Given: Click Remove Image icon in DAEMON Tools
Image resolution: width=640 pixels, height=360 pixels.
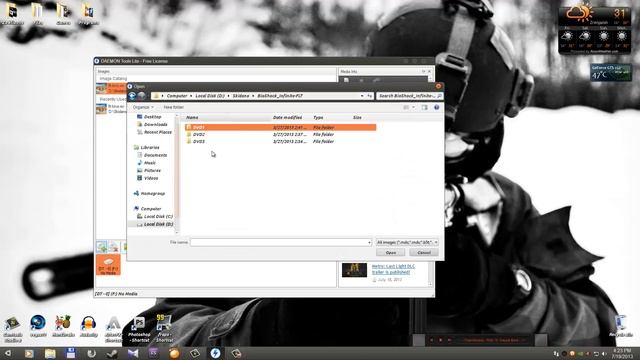Looking at the screenshot, I should click(114, 247).
